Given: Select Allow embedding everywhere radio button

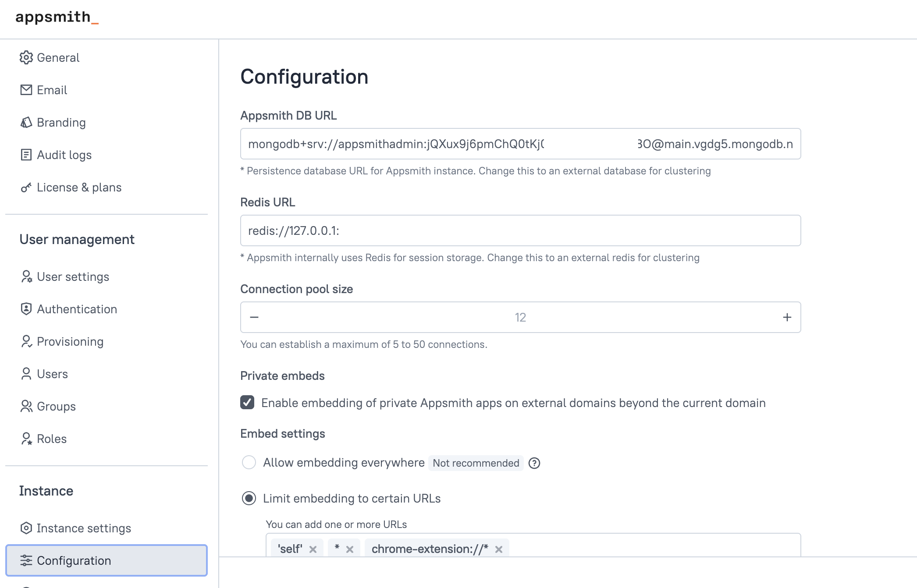Looking at the screenshot, I should (x=249, y=462).
